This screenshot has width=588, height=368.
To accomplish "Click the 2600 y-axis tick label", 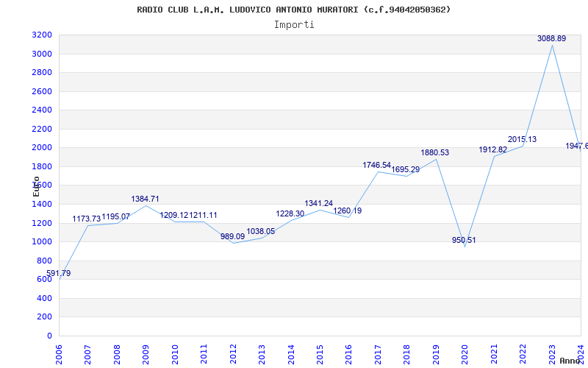I will tap(42, 91).
